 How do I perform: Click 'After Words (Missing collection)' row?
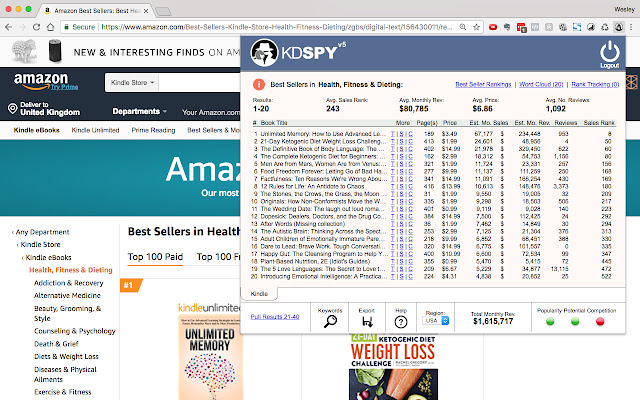click(302, 224)
